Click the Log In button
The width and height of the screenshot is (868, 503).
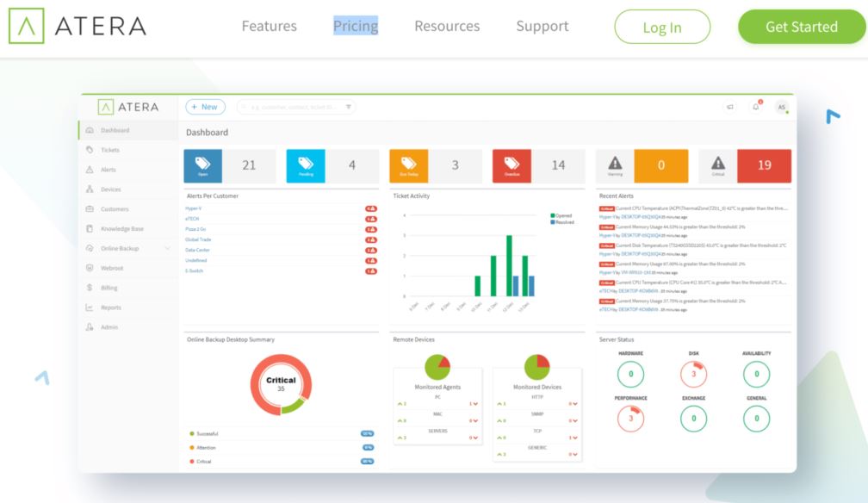[x=662, y=27]
